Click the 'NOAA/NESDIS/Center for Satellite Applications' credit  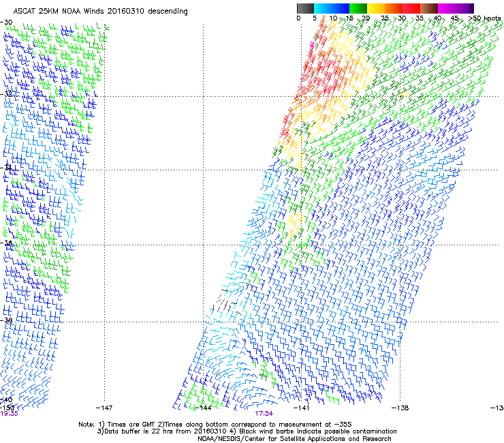pos(294,439)
